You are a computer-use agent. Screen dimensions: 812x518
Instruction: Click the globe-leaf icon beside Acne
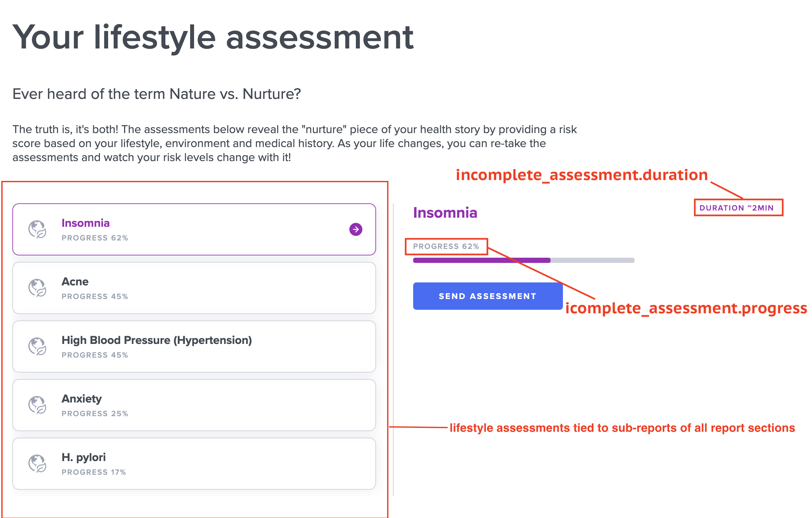[x=37, y=288]
